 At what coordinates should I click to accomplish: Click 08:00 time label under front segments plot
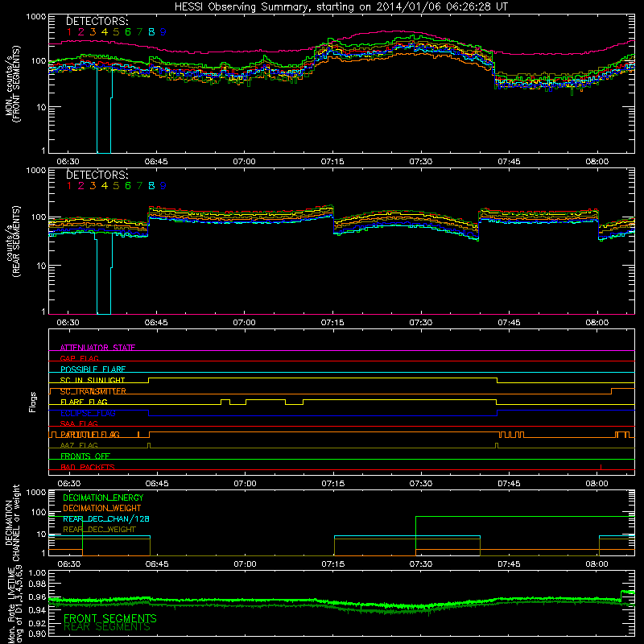click(x=597, y=162)
